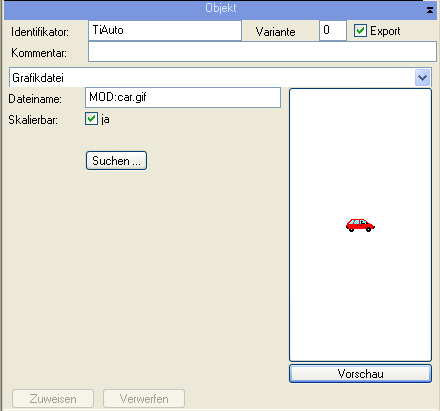This screenshot has height=411, width=440.
Task: Collapse the Objekt panel with the arrow icon
Action: [430, 10]
